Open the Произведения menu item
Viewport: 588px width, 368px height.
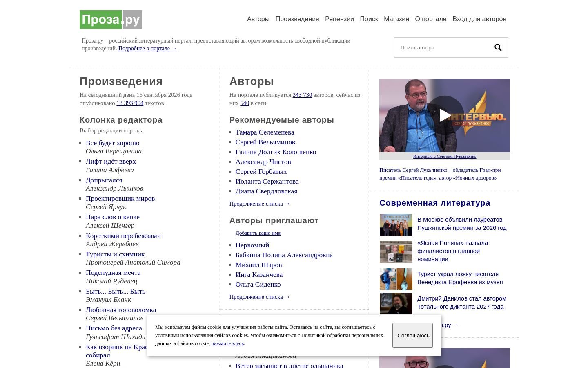(x=297, y=19)
